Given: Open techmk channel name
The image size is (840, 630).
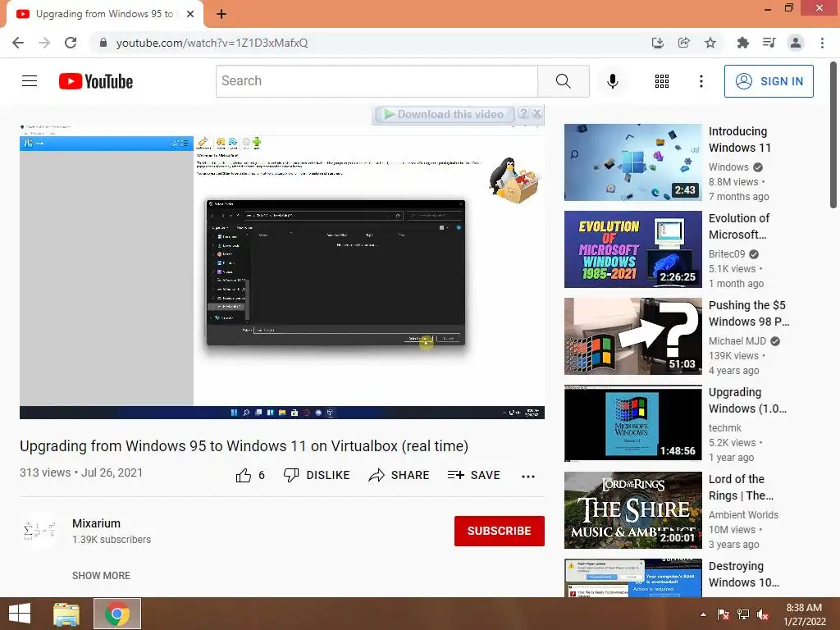Looking at the screenshot, I should click(725, 427).
